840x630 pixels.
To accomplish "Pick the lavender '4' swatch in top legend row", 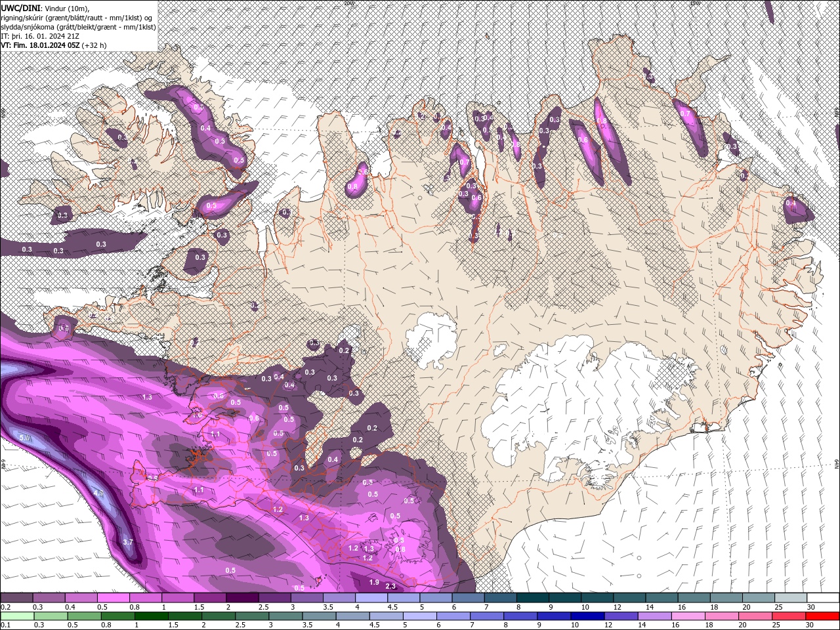I will pyautogui.click(x=370, y=598).
